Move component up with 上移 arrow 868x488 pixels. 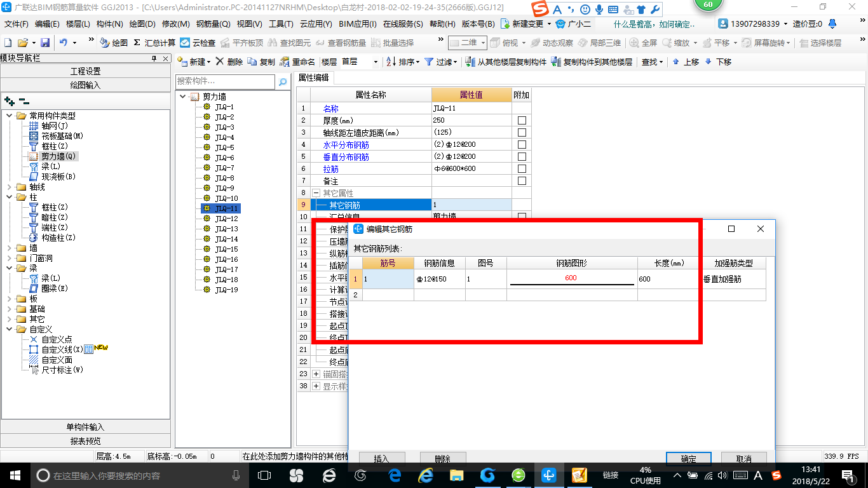tap(686, 62)
